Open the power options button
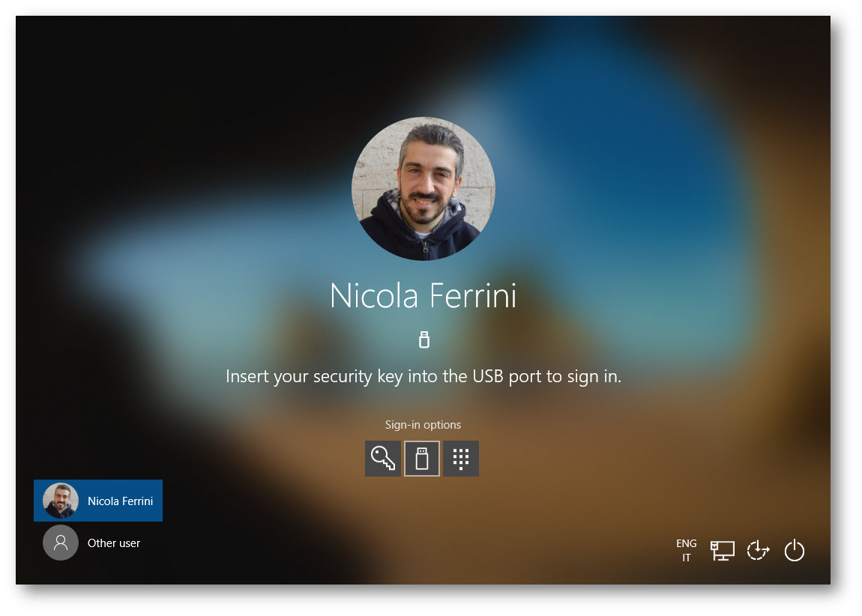Image resolution: width=862 pixels, height=616 pixels. coord(795,550)
